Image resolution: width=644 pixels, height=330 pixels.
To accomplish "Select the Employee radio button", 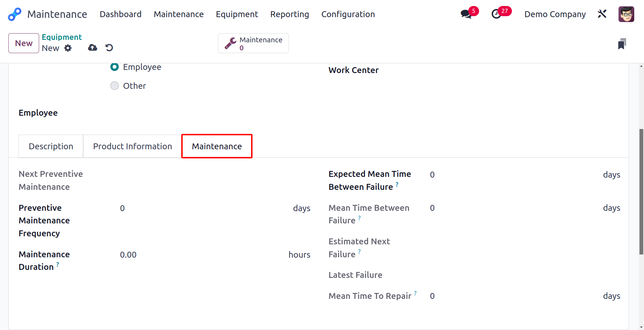I will pos(115,67).
